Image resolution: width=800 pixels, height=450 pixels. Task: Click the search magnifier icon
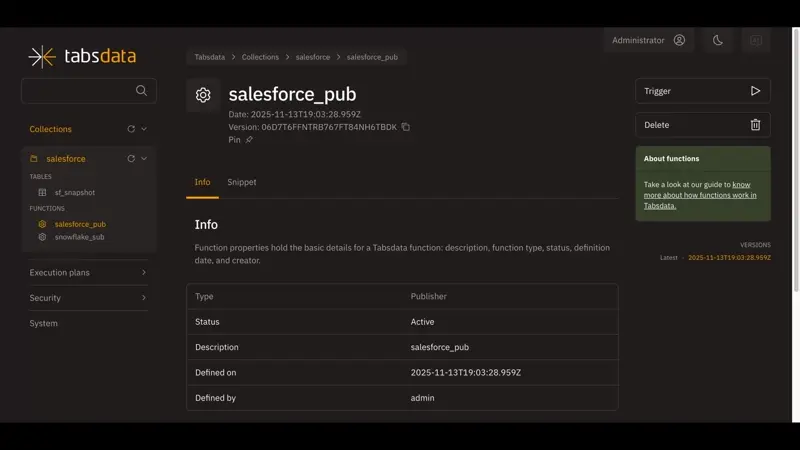pos(141,91)
